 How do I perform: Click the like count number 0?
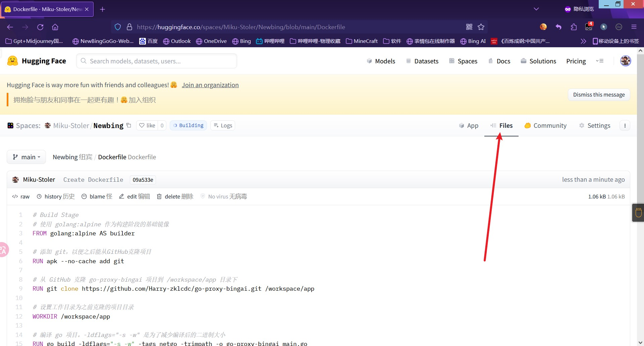(x=162, y=125)
